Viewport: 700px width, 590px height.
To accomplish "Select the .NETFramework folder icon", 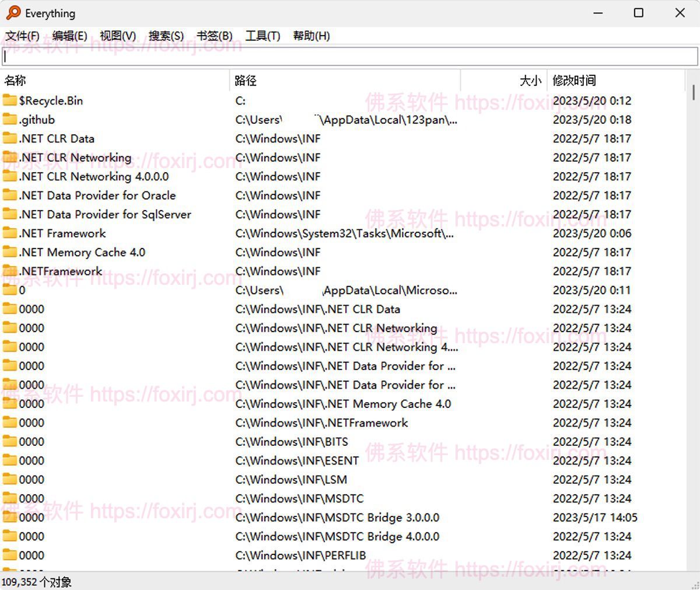I will point(10,271).
